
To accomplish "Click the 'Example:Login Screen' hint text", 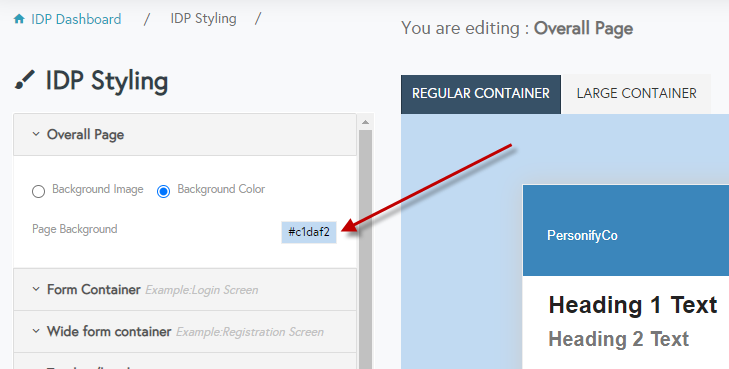I will pyautogui.click(x=202, y=290).
